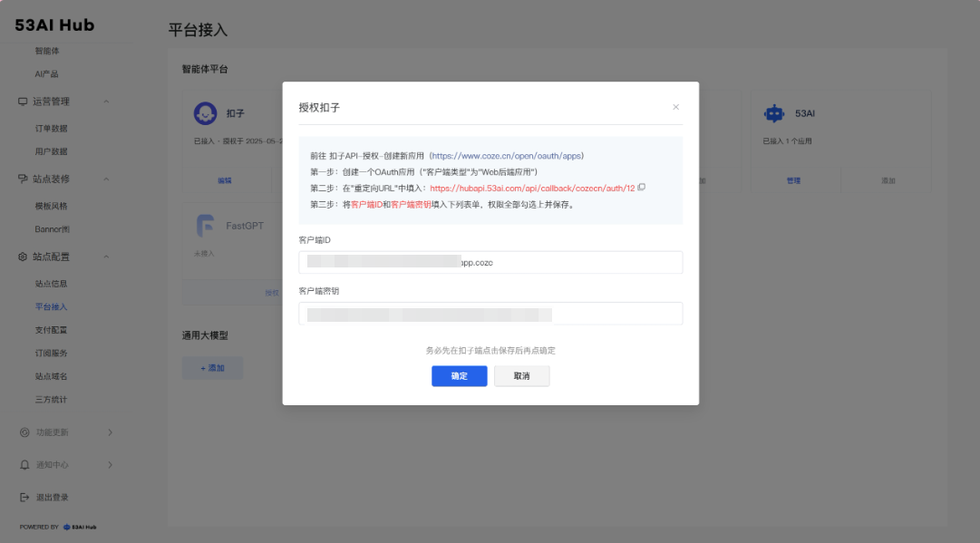The image size is (980, 543).
Task: Focus the 客户端ID input field
Action: tap(490, 263)
